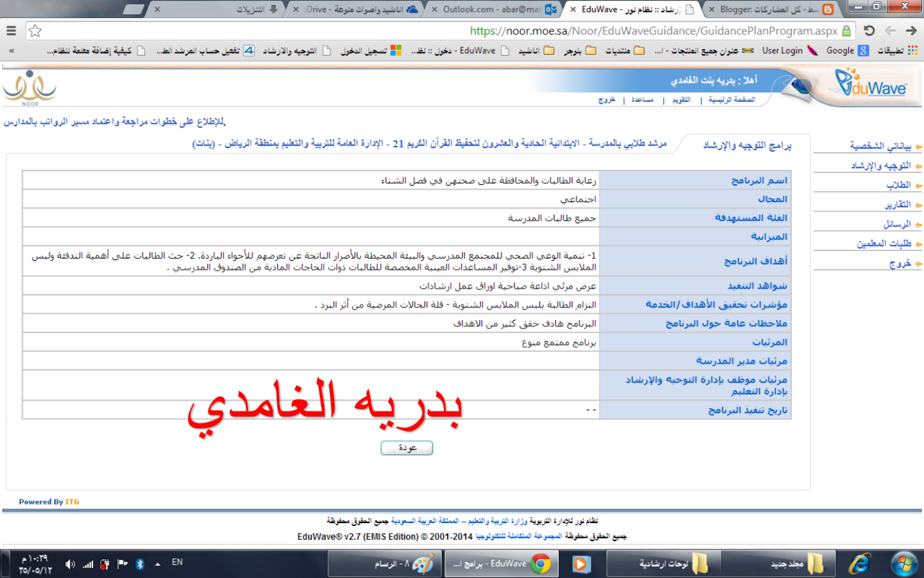Reload the page with the refresh icon

(869, 31)
